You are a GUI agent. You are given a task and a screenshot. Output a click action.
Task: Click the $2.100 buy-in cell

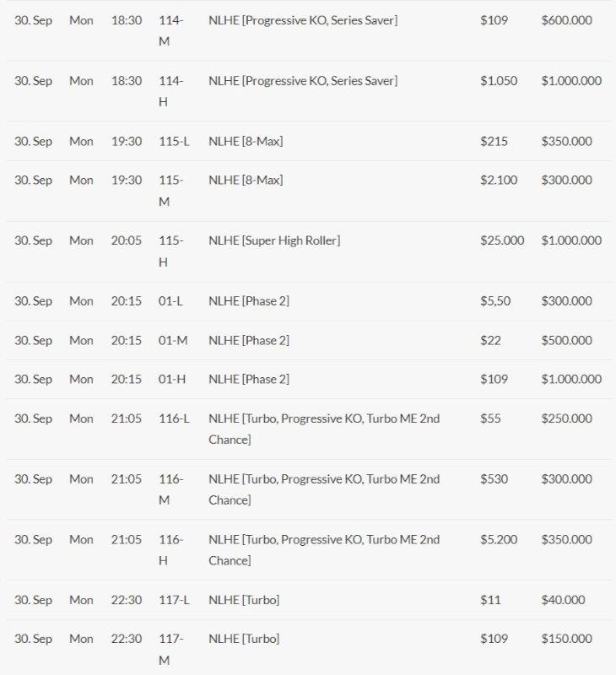[499, 180]
